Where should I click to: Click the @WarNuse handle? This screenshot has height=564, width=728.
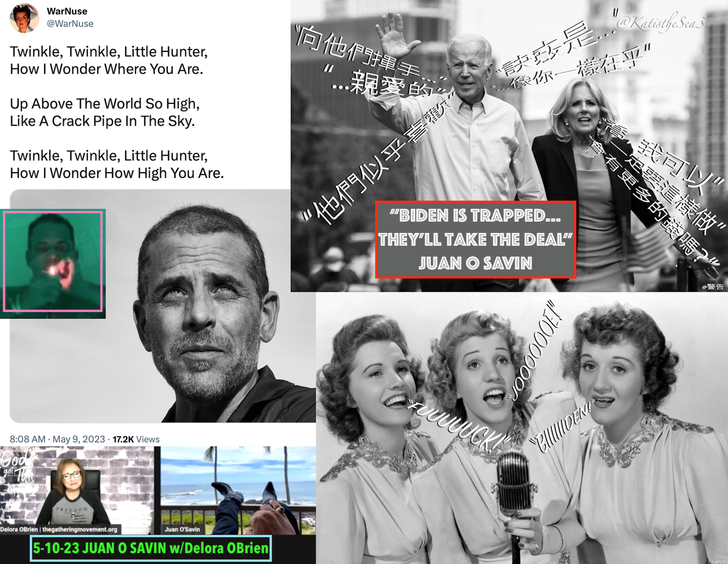[x=70, y=24]
